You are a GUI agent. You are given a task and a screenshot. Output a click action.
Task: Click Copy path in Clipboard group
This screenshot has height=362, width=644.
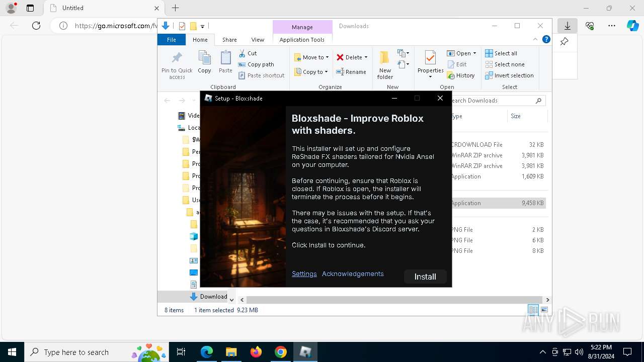[256, 64]
